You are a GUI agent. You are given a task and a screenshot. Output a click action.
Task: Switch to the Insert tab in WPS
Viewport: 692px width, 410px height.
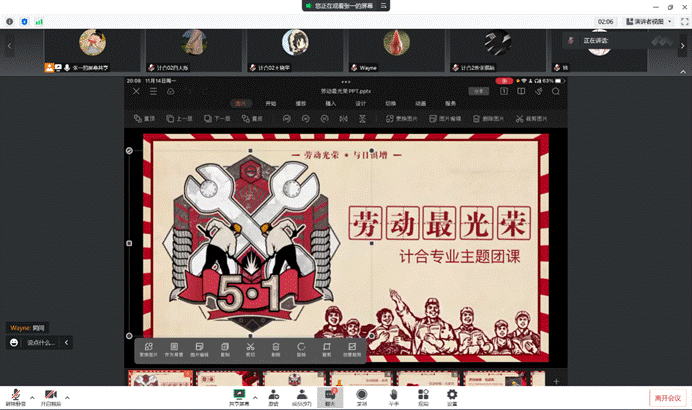pyautogui.click(x=330, y=103)
